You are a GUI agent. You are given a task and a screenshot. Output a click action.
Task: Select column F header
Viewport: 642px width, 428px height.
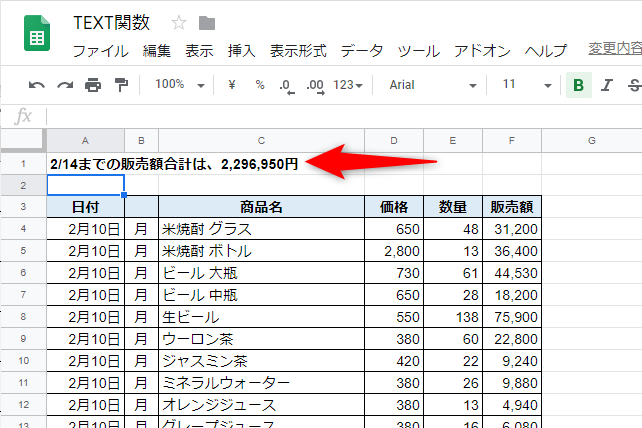point(512,141)
